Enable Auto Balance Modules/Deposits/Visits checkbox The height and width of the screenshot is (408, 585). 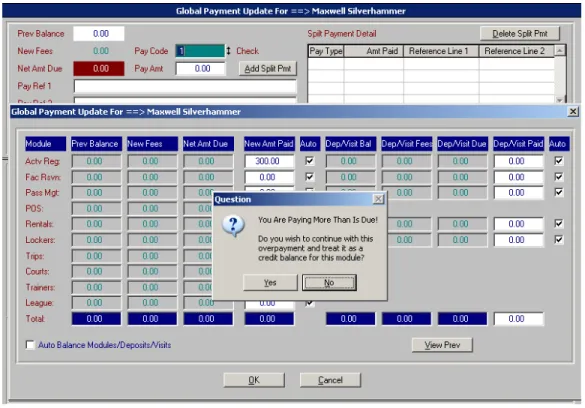point(30,345)
